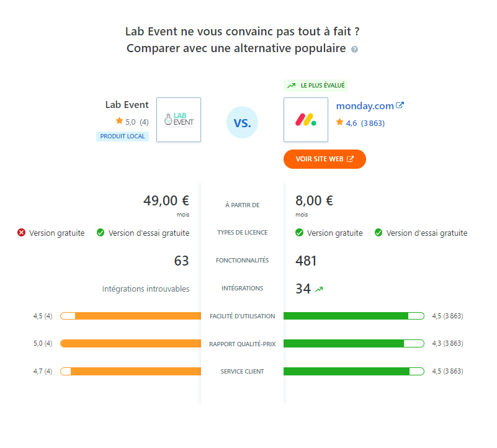Screen dimensions: 497x448
Task: Click the orange star beside 5,0 rating
Action: (x=119, y=121)
